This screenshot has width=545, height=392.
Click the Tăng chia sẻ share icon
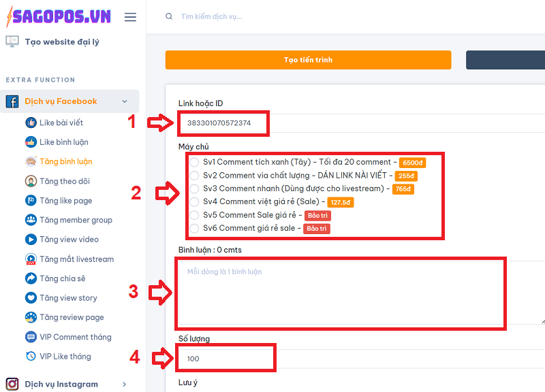tap(31, 278)
